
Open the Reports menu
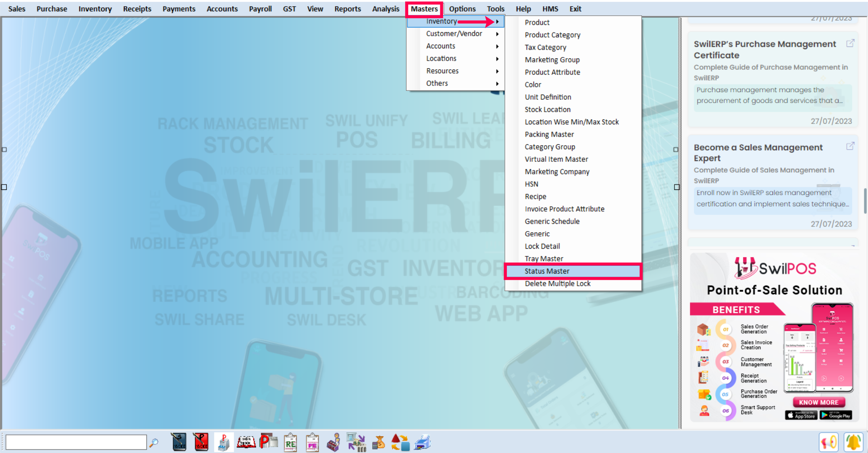pyautogui.click(x=348, y=9)
